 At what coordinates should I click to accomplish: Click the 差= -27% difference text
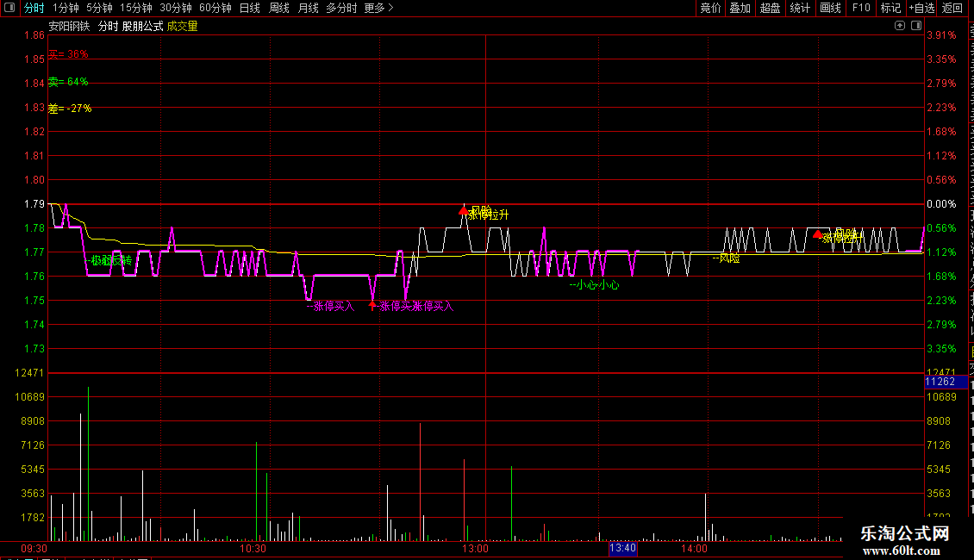point(70,109)
